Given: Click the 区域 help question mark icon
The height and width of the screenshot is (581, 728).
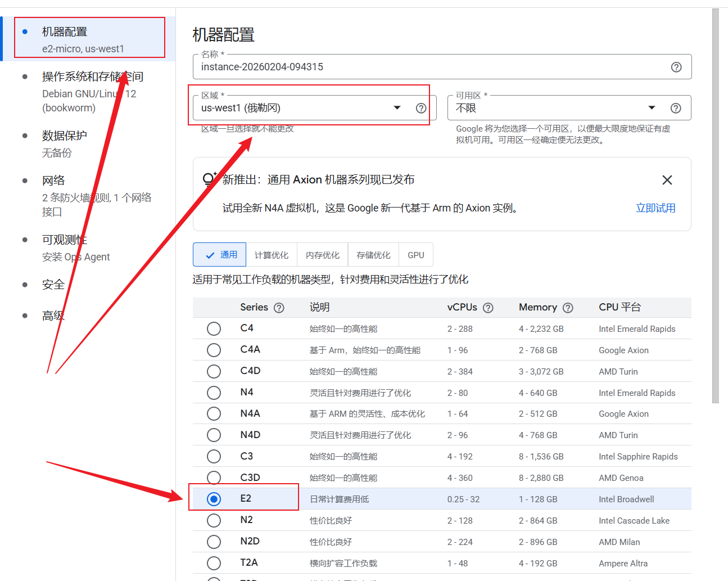Looking at the screenshot, I should pos(421,108).
